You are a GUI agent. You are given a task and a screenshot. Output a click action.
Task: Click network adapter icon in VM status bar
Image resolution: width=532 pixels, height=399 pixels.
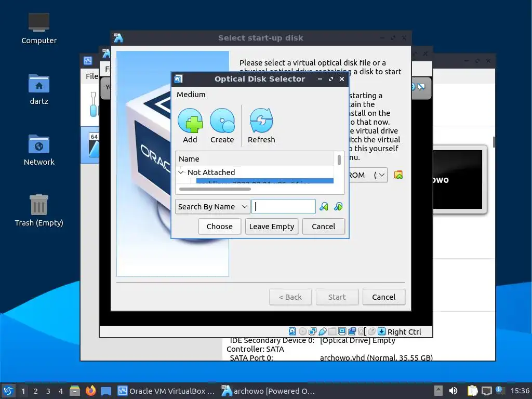[312, 331]
